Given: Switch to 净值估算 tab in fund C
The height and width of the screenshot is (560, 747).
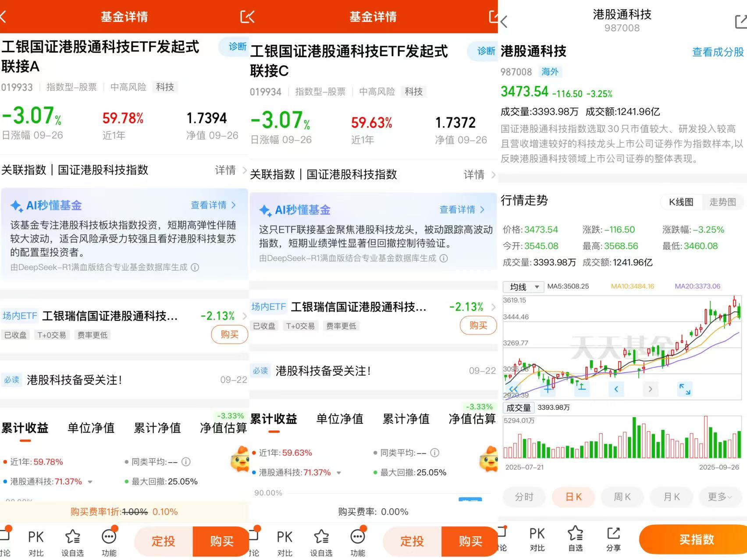Looking at the screenshot, I should 472,419.
